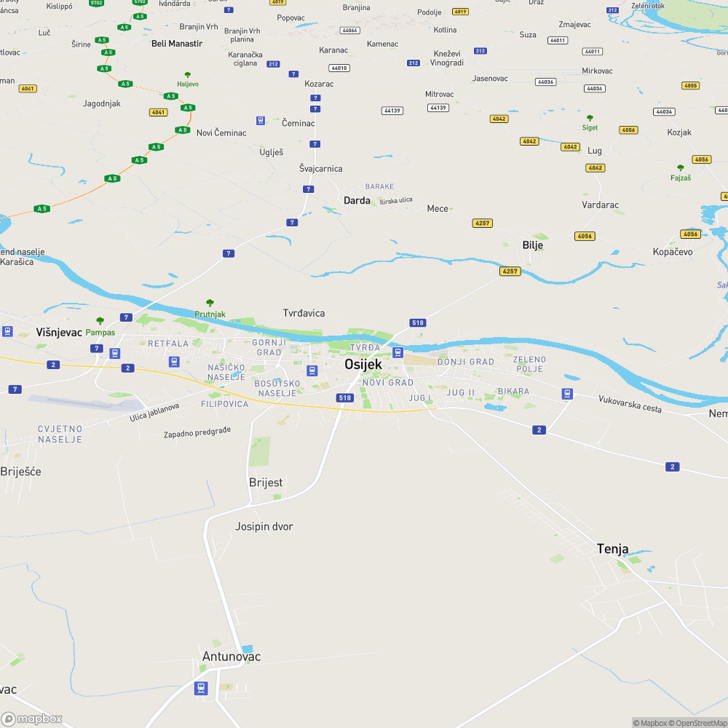
Task: Click the Pampas park tree icon
Action: point(100,321)
